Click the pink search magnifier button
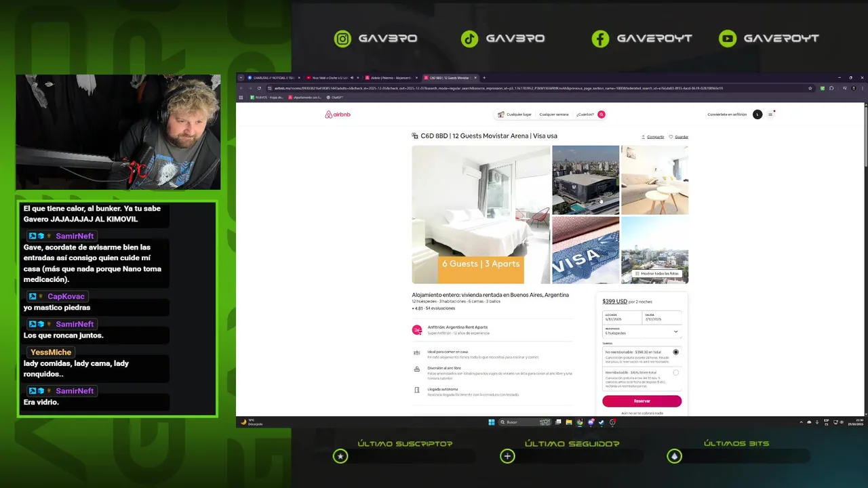 tap(601, 115)
